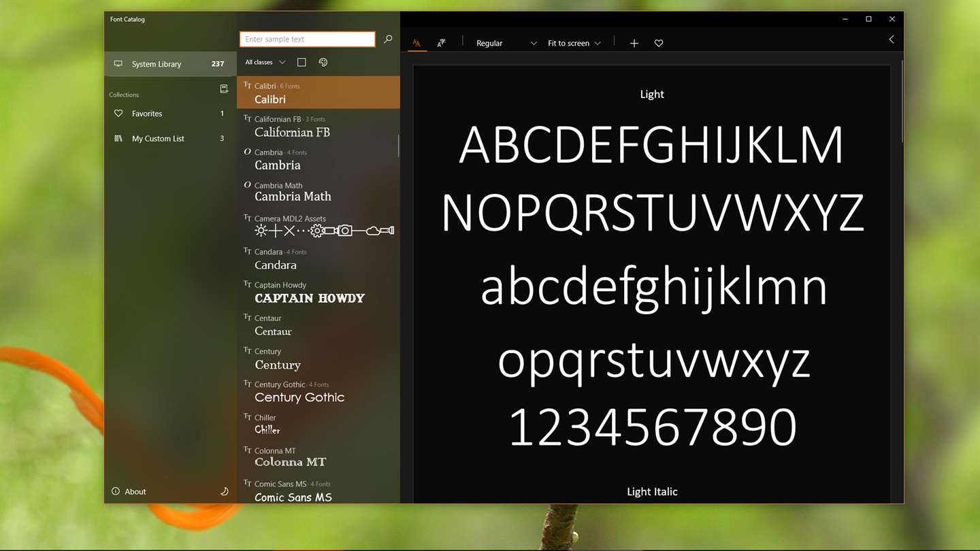Click the Enter sample text field
Screen dimensions: 980x551
coord(308,39)
